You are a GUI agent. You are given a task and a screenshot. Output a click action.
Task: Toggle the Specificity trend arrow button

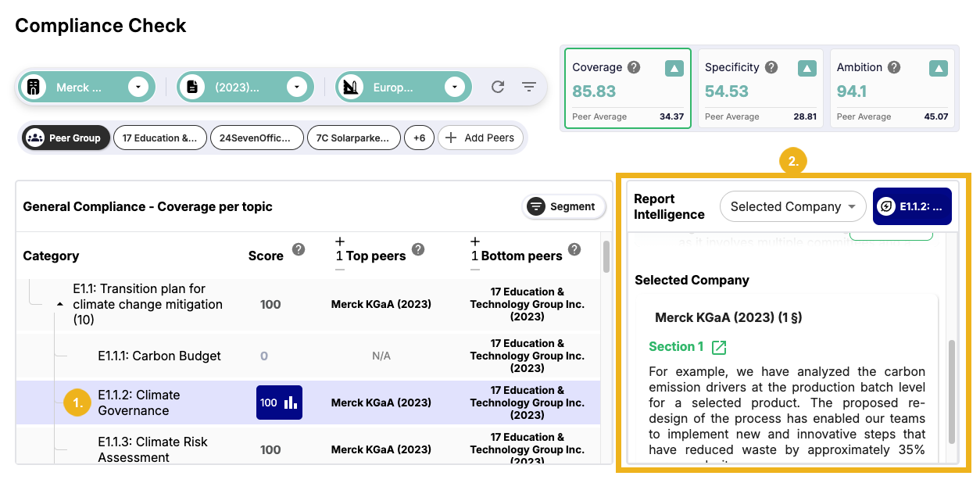point(807,68)
